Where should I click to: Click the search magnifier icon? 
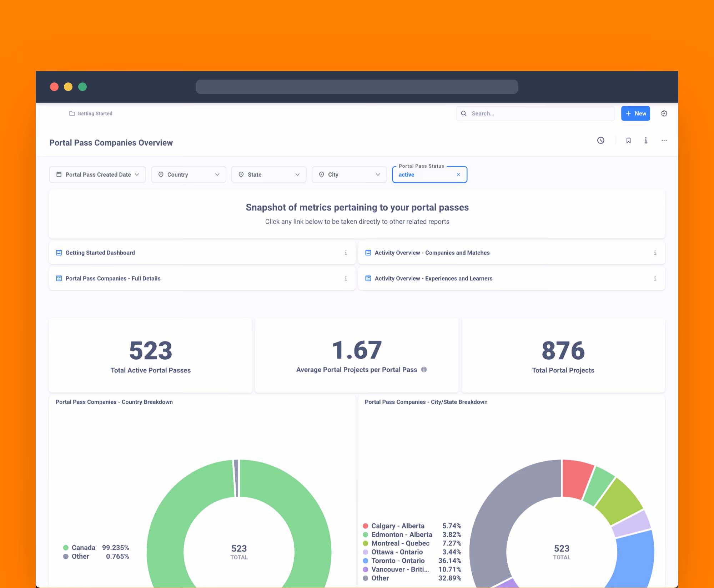point(464,113)
